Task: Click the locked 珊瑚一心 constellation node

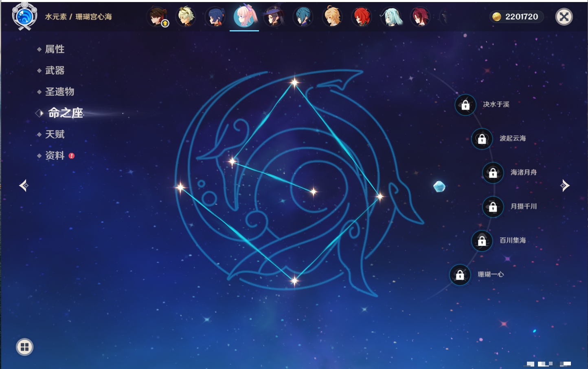Action: coord(460,275)
